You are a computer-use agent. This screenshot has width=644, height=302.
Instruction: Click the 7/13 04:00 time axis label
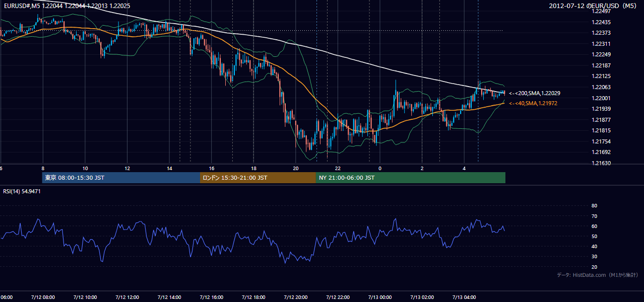tap(465, 297)
